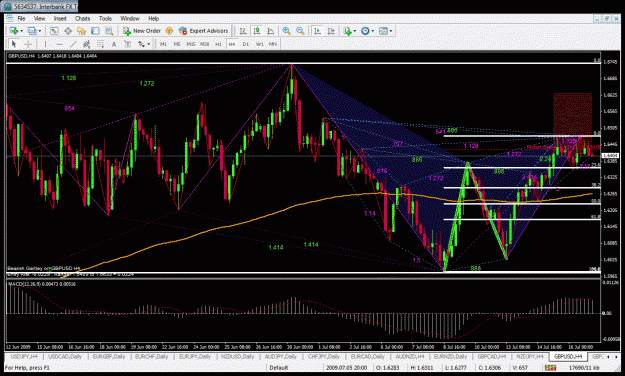Select the Horizontal Line drawing tool

pyautogui.click(x=59, y=44)
